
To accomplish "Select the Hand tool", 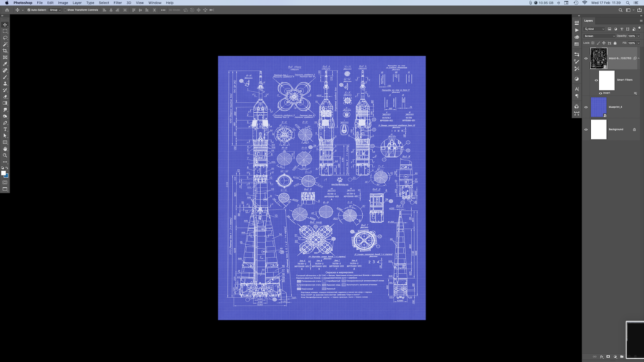I will pyautogui.click(x=5, y=149).
